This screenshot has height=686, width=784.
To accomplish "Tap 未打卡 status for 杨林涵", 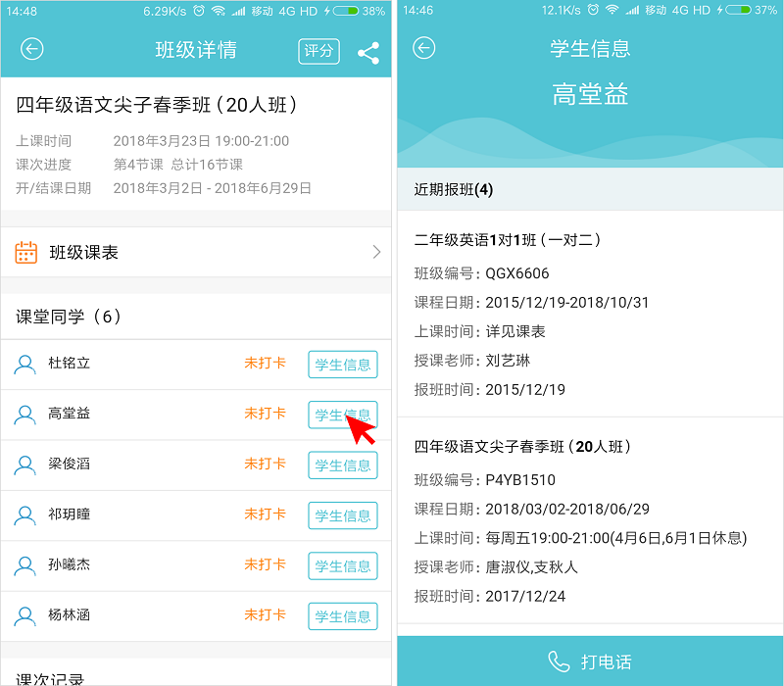I will point(265,616).
